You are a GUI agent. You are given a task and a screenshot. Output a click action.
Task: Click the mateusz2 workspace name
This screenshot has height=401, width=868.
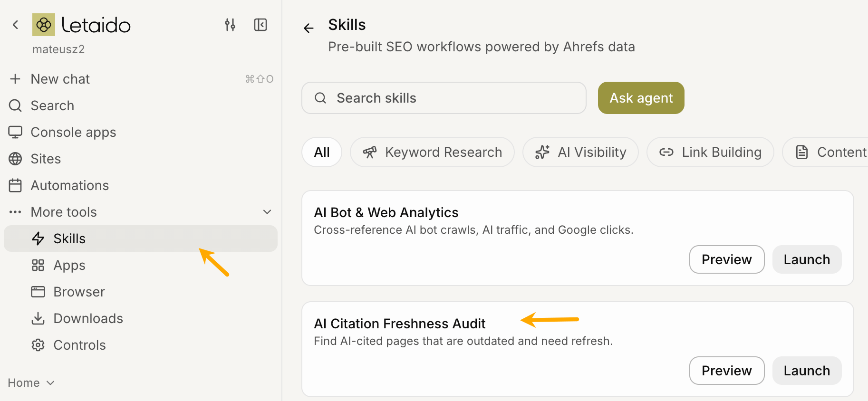(58, 49)
